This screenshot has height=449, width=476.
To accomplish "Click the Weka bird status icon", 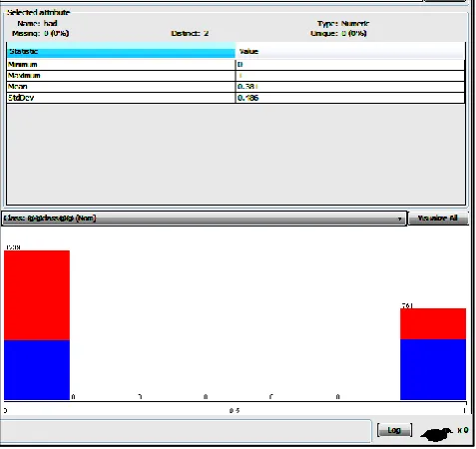I will point(436,434).
